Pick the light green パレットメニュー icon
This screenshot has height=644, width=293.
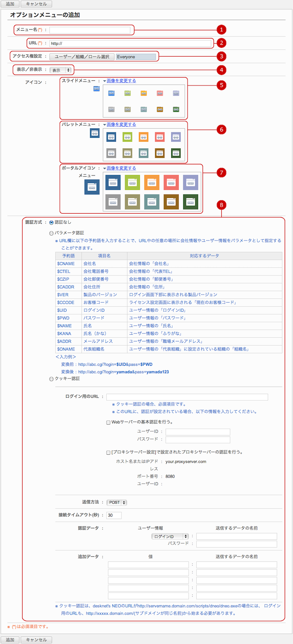pyautogui.click(x=128, y=137)
